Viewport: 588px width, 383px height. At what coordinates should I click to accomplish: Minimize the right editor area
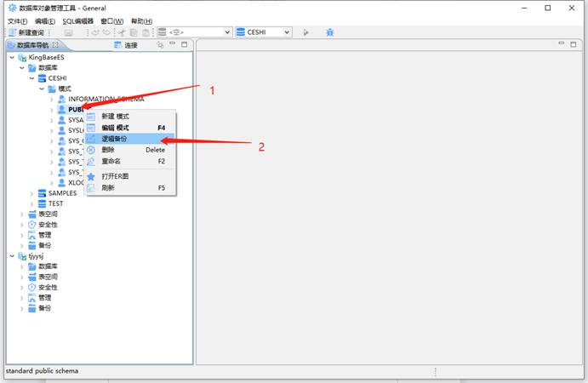tap(562, 43)
